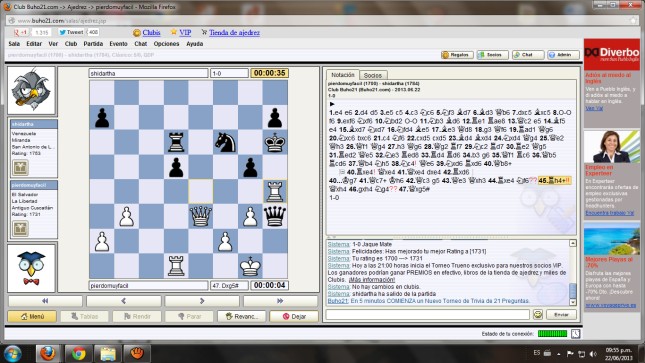Open the Opciones menu

point(166,44)
